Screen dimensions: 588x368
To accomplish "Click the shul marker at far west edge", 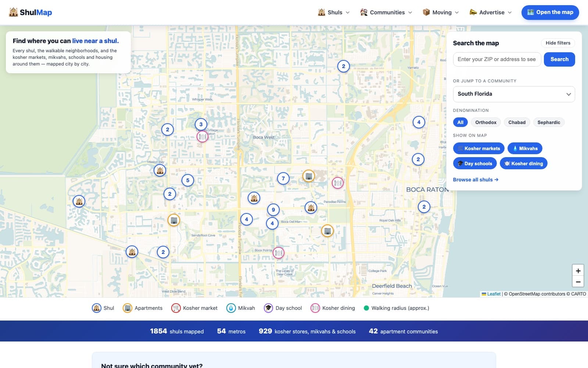I will [79, 201].
